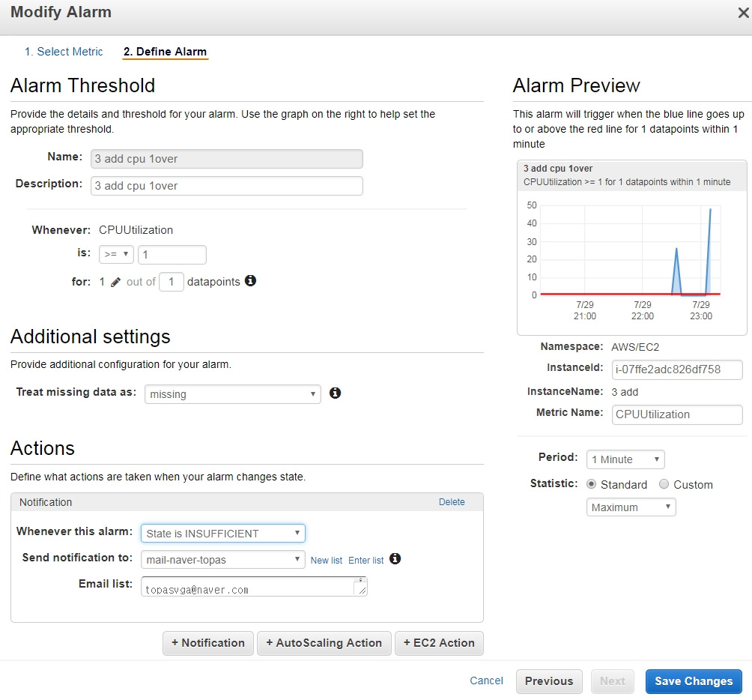
Task: Click the CPUUtilization text beside Whenever
Action: 136,230
